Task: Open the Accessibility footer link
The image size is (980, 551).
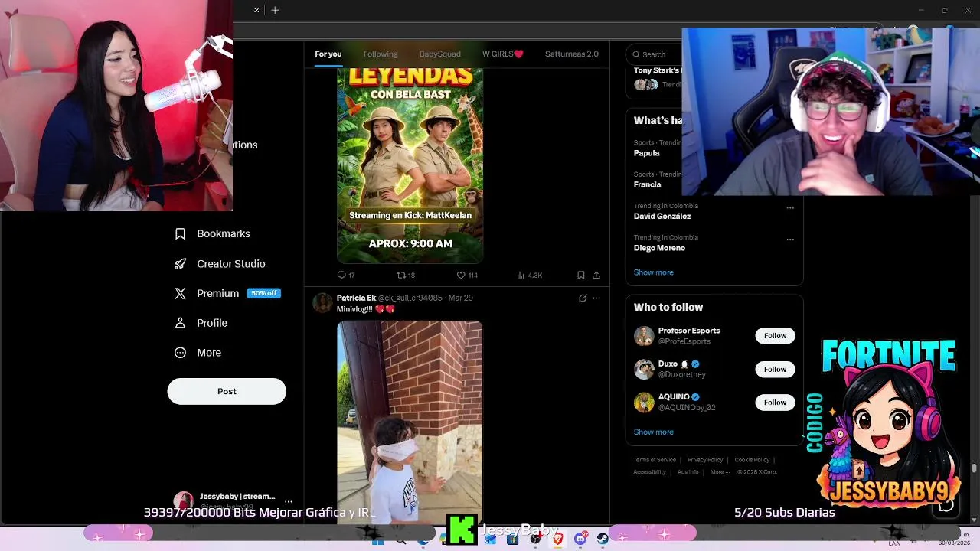Action: [649, 472]
